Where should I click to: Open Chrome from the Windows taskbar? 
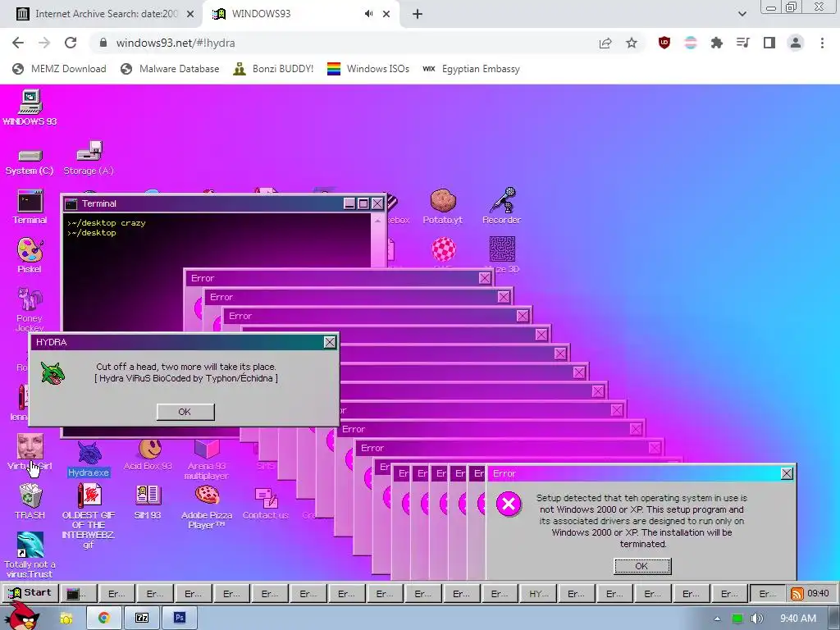tap(103, 618)
